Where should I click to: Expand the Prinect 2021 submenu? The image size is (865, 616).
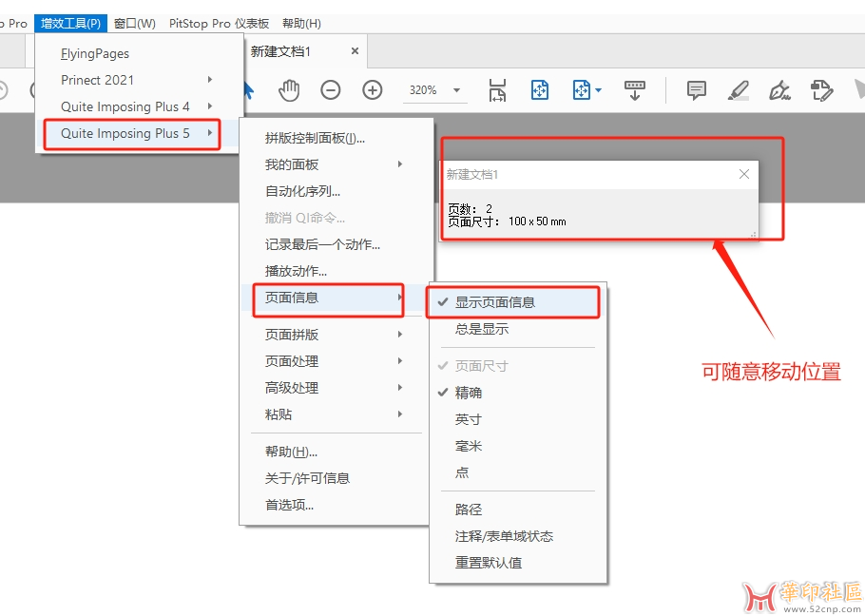[139, 80]
